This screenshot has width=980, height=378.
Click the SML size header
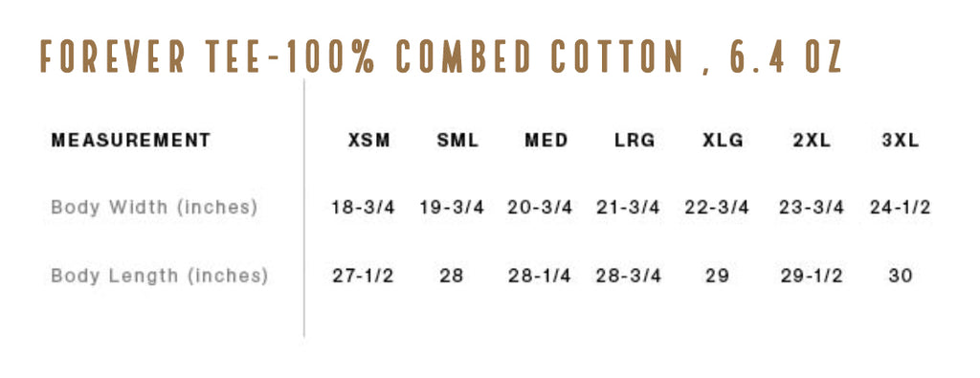457,141
